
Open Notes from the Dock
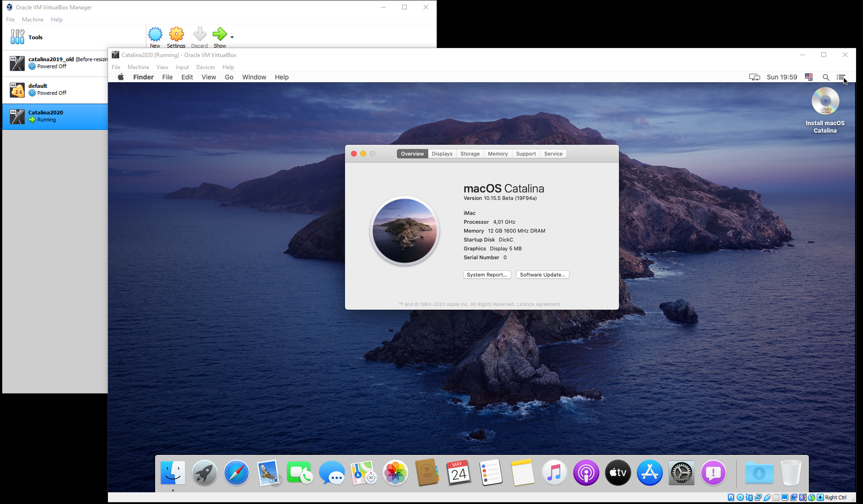[523, 473]
